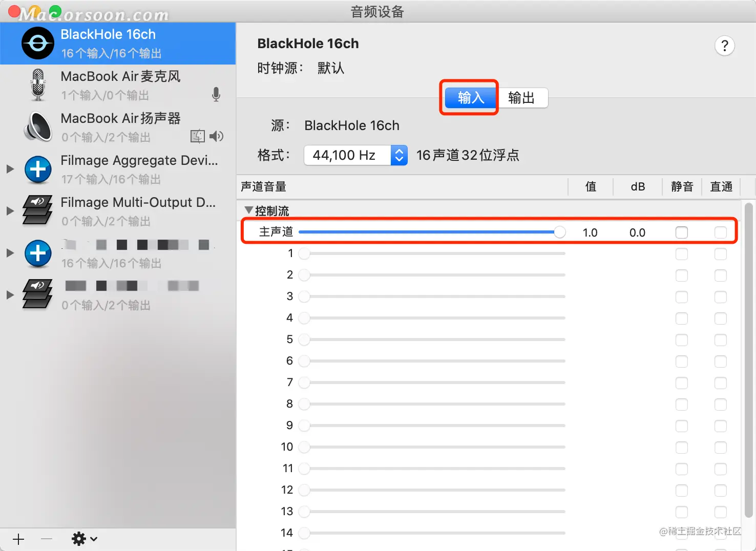Click the 16声道32位浮点 format text
756x551 pixels.
pyautogui.click(x=468, y=155)
